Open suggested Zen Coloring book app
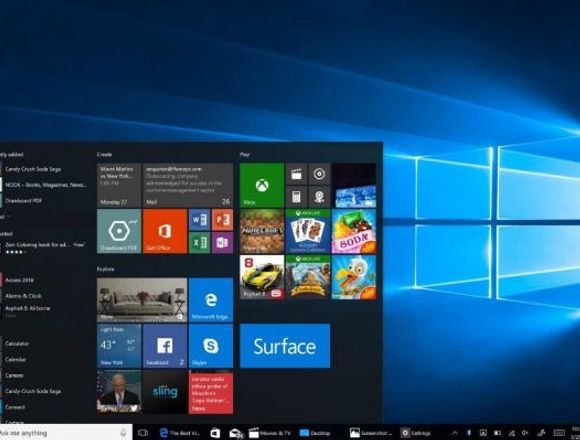 point(44,248)
